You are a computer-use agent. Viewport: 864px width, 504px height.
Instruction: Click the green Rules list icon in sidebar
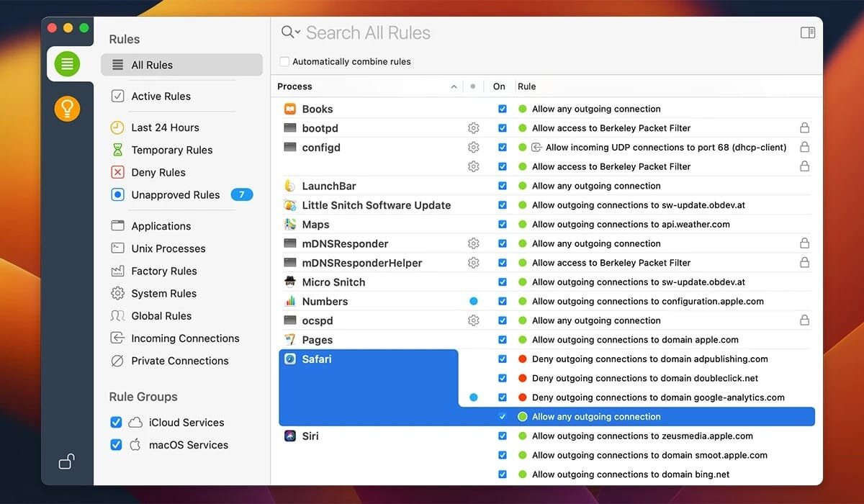click(x=67, y=64)
